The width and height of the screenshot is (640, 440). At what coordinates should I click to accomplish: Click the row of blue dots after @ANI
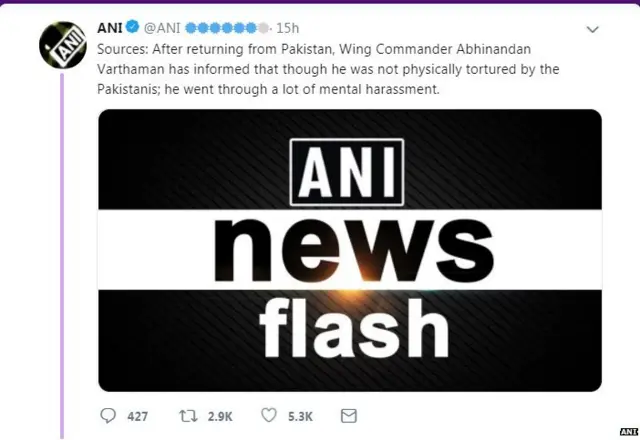tap(227, 28)
